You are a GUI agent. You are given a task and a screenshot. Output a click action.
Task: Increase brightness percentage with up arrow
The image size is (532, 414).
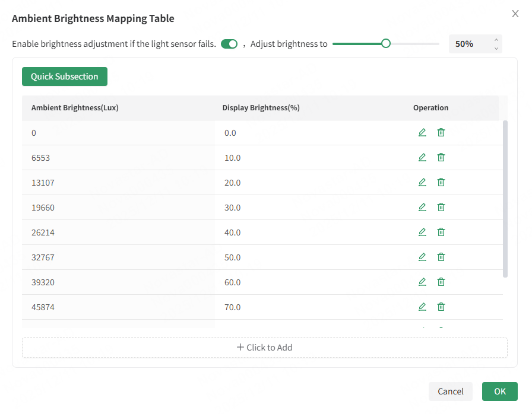(496, 40)
